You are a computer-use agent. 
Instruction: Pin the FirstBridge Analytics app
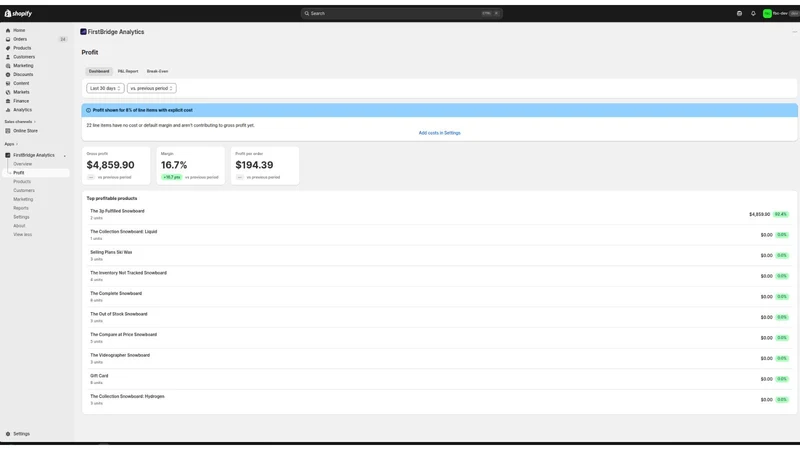(x=65, y=155)
